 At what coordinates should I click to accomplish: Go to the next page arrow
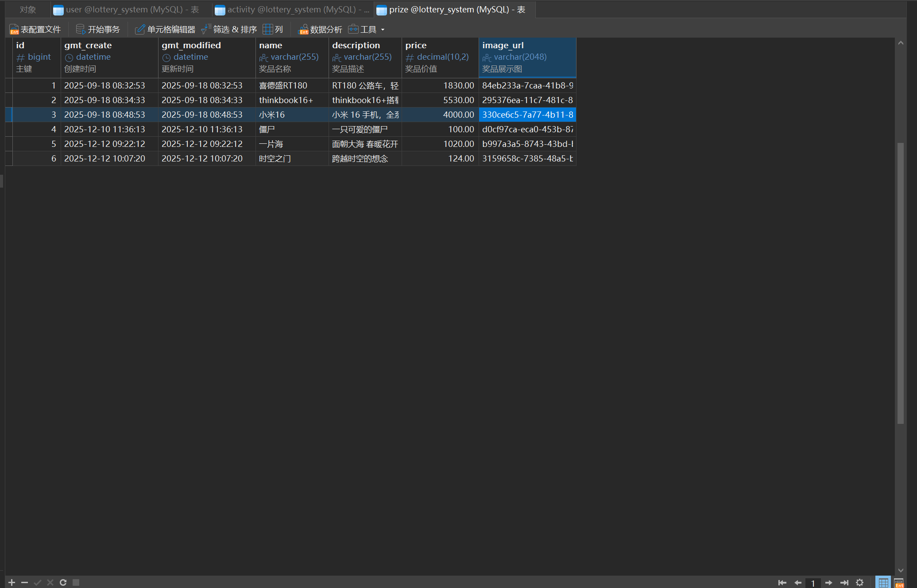coord(828,583)
